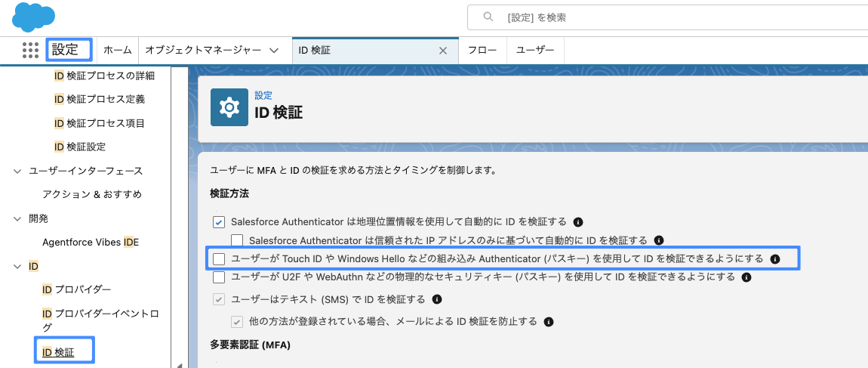Show info for email verification prevention option
868x368 pixels.
[x=549, y=321]
